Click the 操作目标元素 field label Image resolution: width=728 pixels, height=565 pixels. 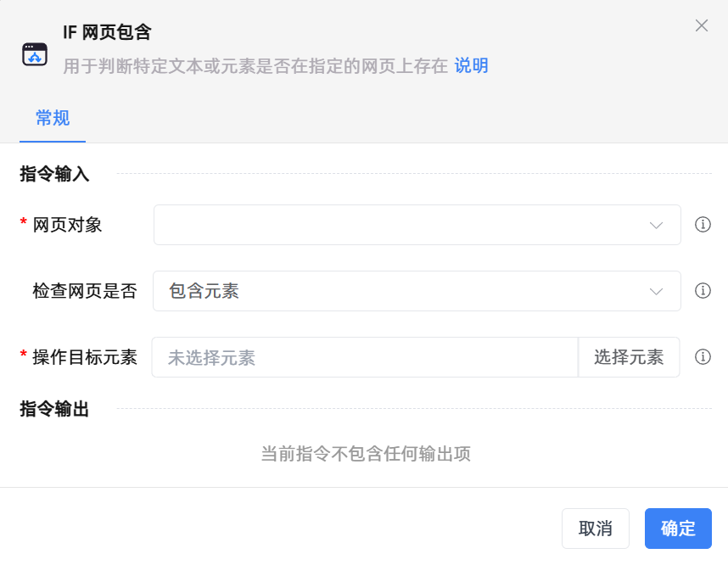pyautogui.click(x=85, y=357)
